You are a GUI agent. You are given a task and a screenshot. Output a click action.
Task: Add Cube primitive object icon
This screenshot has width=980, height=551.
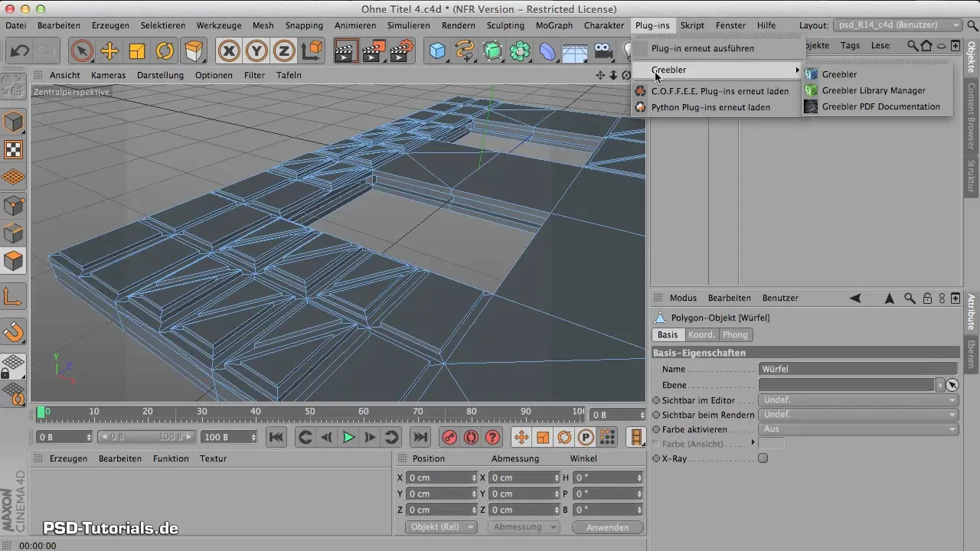coord(437,51)
